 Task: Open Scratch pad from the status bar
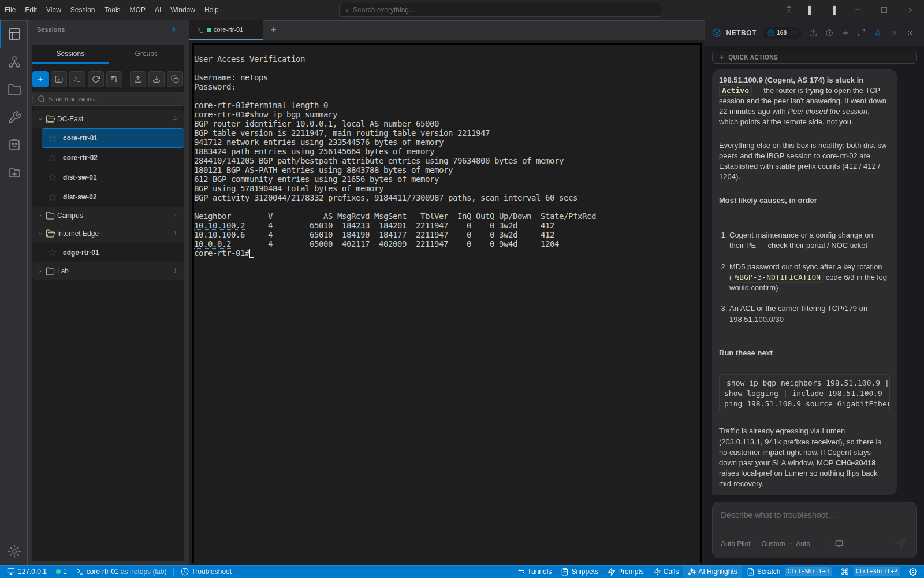[763, 572]
